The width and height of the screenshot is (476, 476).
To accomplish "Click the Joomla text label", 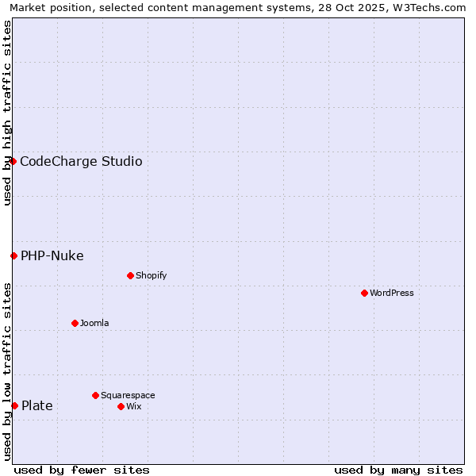I will [x=94, y=323].
